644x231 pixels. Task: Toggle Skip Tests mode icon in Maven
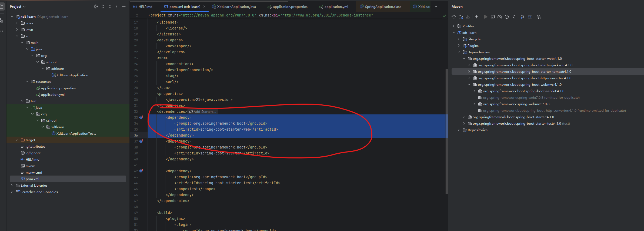click(x=507, y=17)
